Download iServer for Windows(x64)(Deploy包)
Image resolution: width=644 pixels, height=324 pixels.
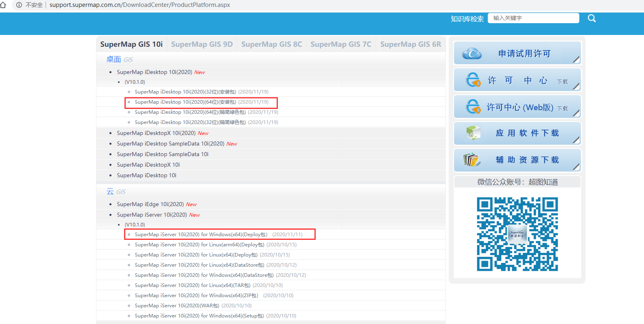tap(201, 235)
